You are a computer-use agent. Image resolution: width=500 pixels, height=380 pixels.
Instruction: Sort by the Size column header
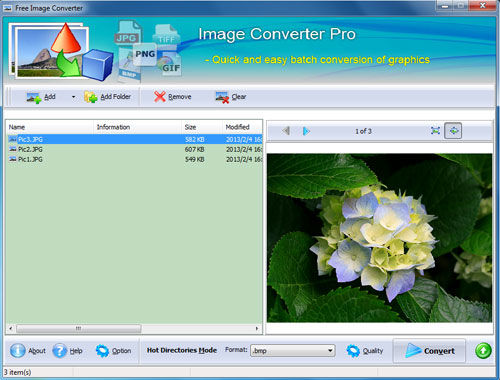click(202, 127)
